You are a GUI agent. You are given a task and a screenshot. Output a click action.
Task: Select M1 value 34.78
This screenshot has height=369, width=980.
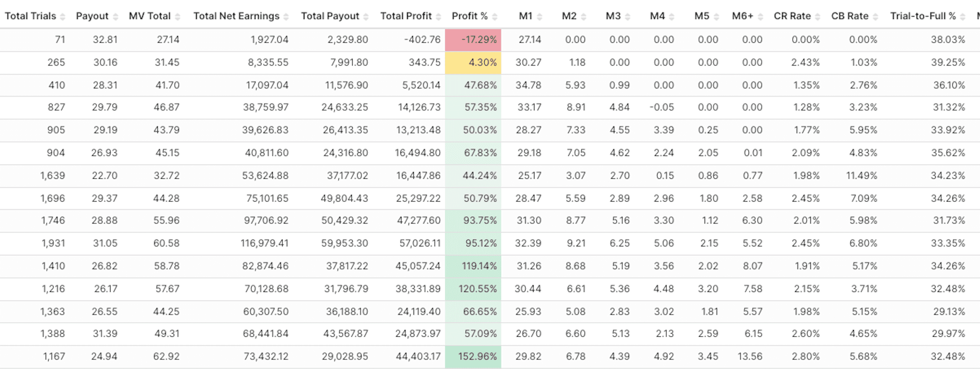[528, 85]
